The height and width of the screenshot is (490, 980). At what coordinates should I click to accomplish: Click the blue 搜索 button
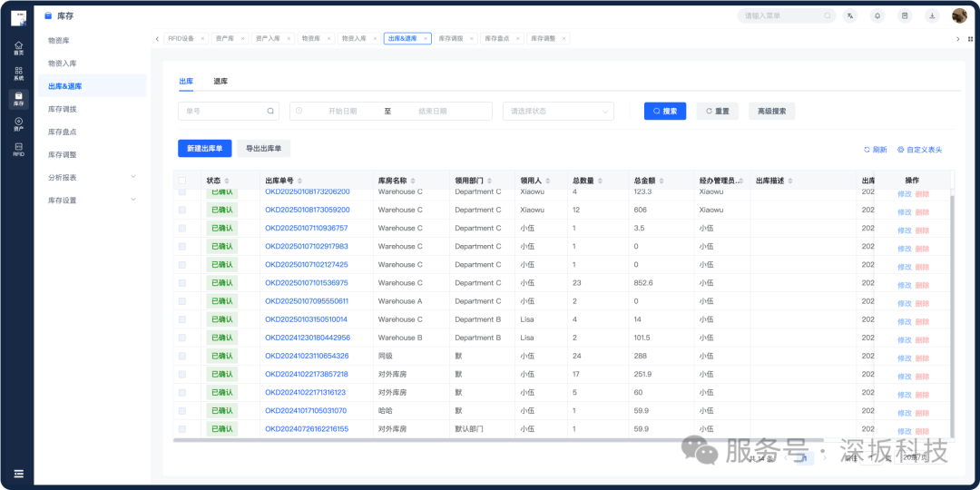pos(665,112)
